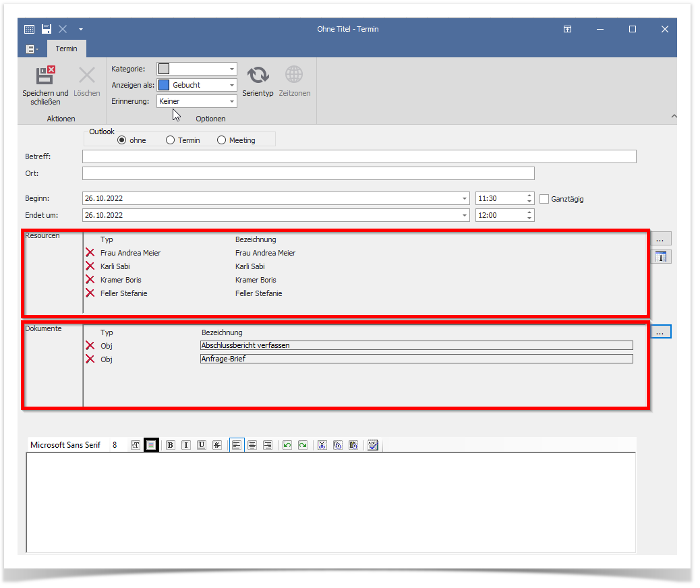
Task: Align note text left
Action: pos(237,445)
